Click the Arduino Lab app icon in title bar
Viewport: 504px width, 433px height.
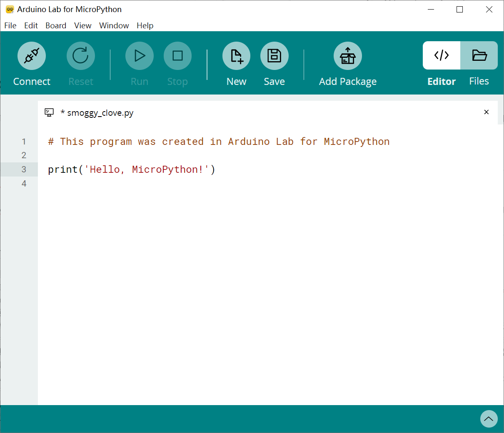pos(10,9)
